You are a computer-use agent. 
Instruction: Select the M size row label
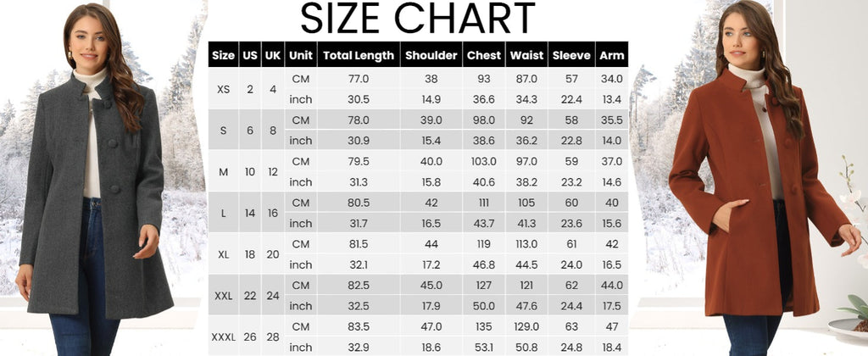click(224, 172)
